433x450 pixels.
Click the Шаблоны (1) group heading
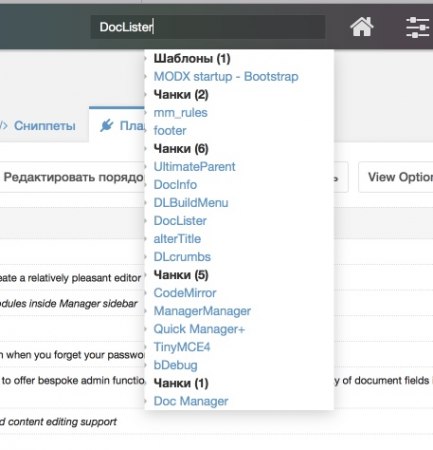(x=192, y=59)
